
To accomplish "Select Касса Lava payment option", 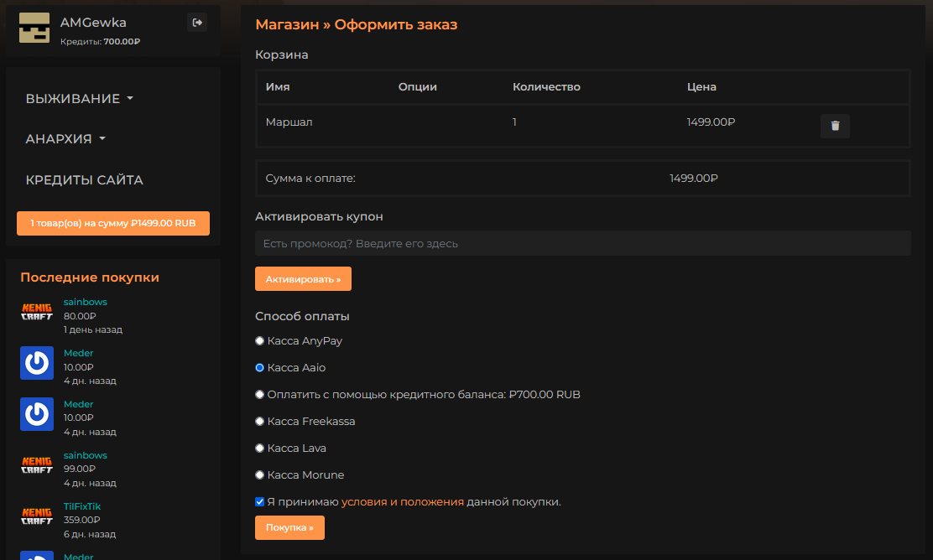I will [x=259, y=449].
